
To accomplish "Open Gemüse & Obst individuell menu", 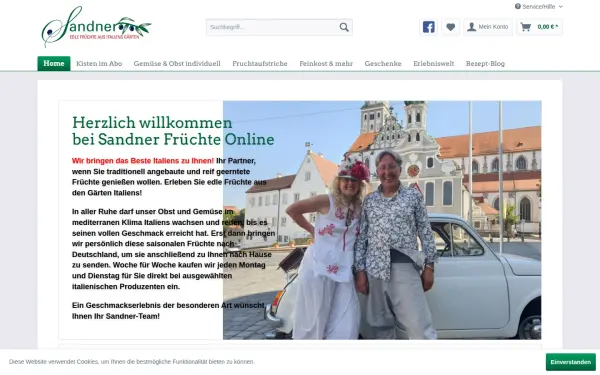I will click(177, 64).
